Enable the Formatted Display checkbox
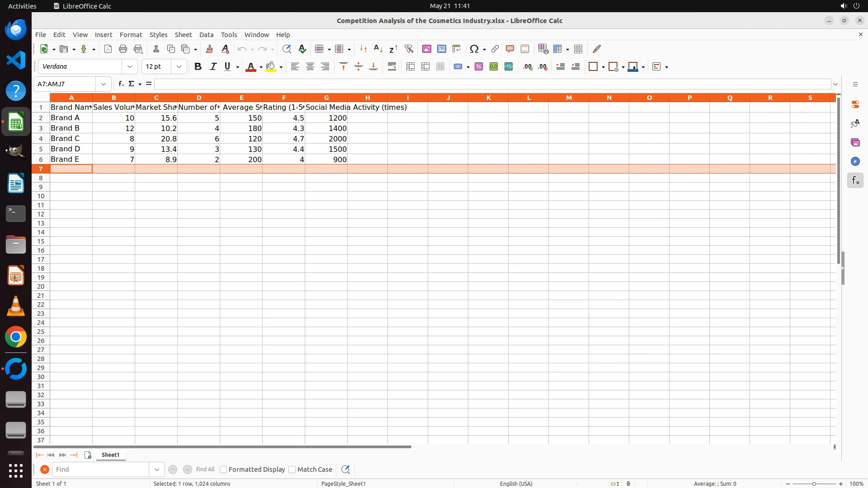868x488 pixels. [x=223, y=469]
